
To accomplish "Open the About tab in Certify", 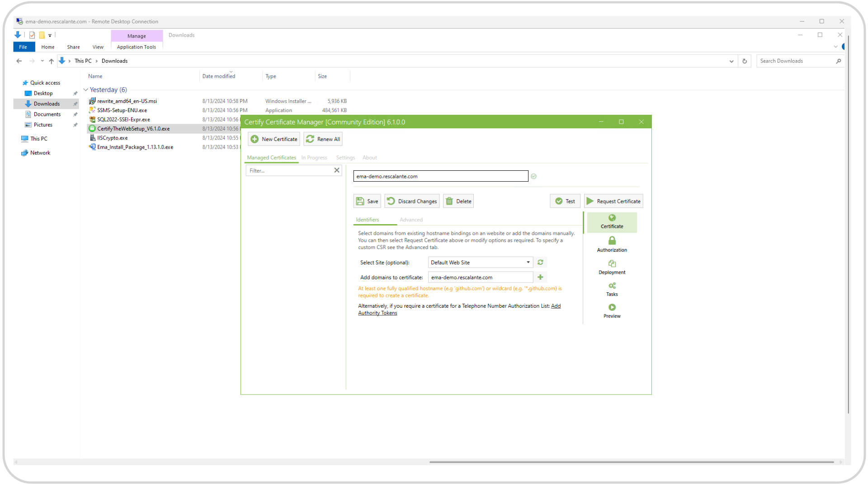I will coord(369,158).
